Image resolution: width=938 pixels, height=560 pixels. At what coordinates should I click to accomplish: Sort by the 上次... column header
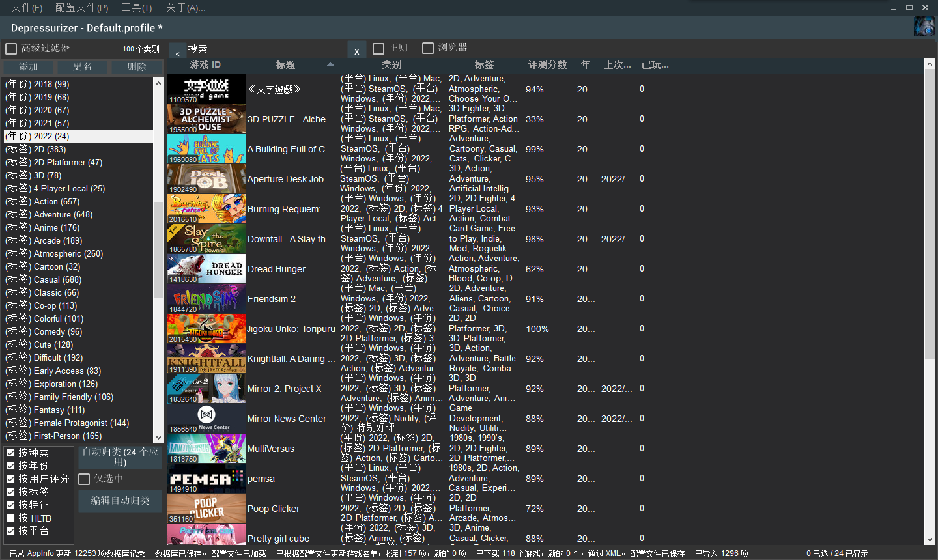[618, 65]
